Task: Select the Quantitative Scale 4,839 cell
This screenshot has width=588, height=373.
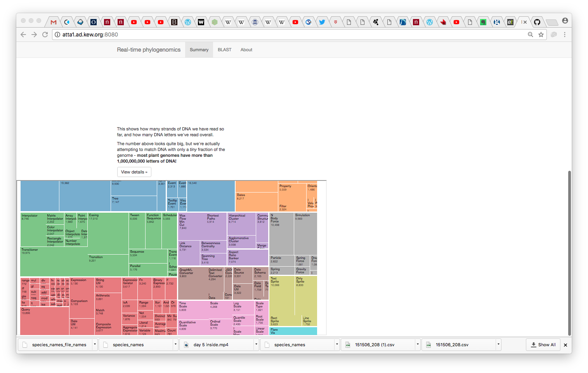Action: [193, 327]
